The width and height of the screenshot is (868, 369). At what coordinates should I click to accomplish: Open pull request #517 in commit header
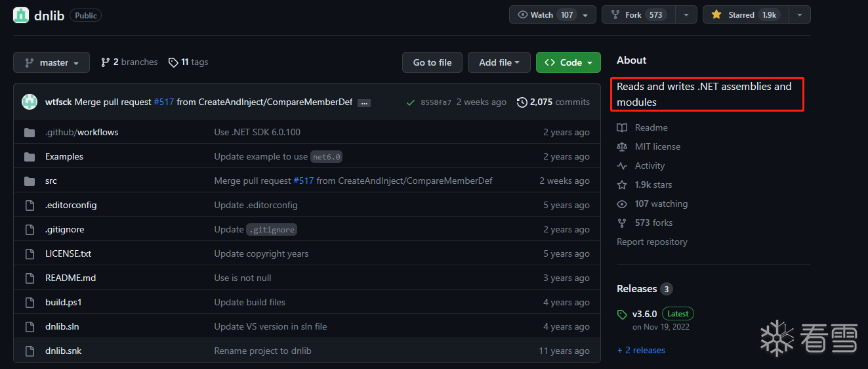(x=164, y=102)
